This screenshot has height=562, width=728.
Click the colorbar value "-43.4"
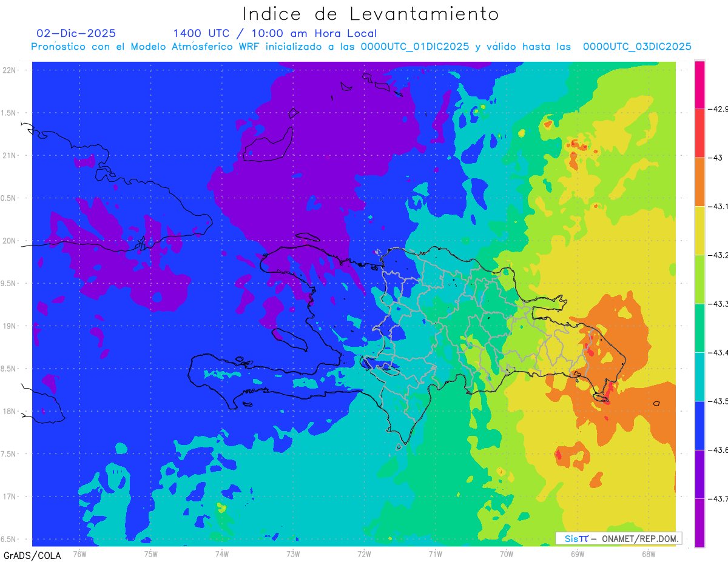717,352
